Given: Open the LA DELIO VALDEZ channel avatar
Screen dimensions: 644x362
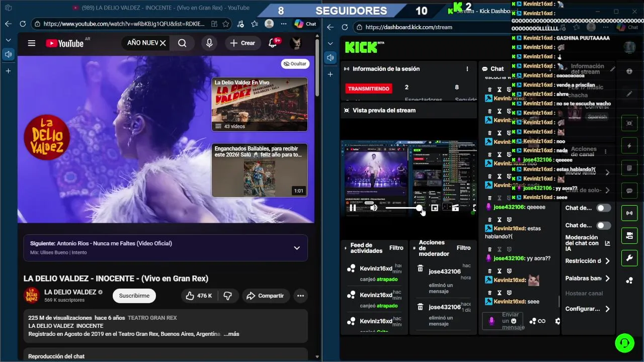Looking at the screenshot, I should [x=32, y=295].
